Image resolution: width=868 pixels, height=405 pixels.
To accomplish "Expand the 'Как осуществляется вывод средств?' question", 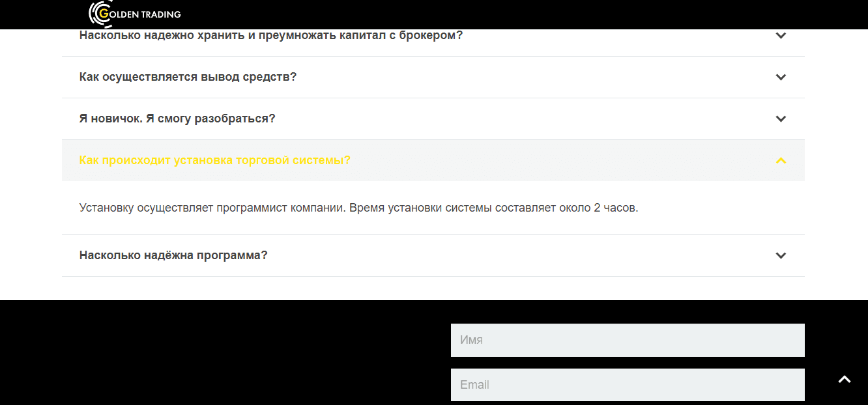I will 187,77.
